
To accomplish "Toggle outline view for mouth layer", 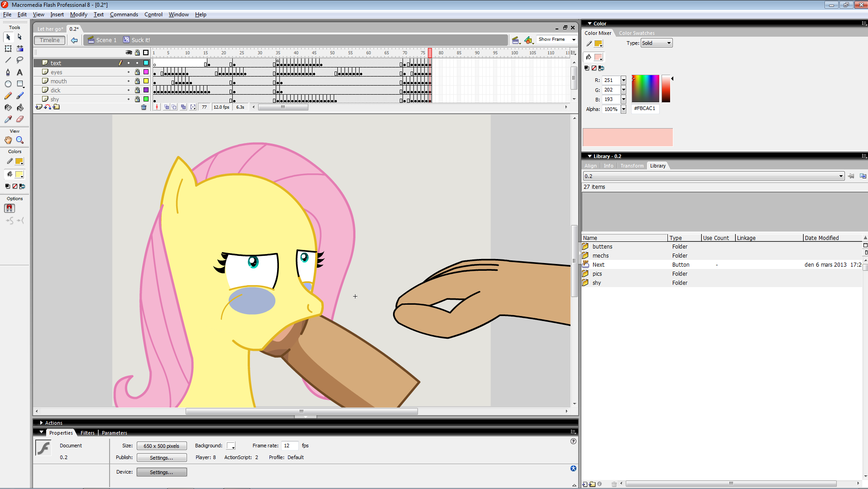I will 146,81.
